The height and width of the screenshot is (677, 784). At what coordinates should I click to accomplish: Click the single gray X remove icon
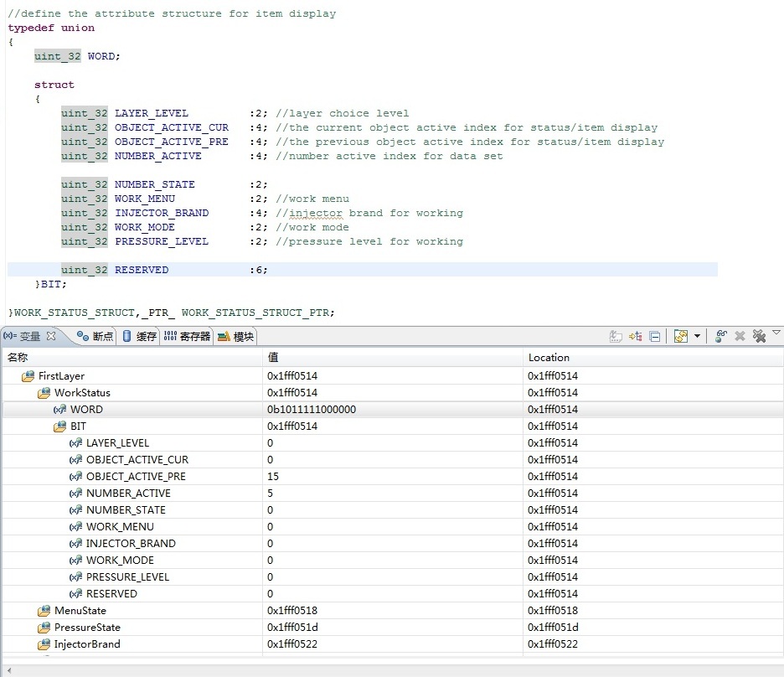pyautogui.click(x=740, y=336)
